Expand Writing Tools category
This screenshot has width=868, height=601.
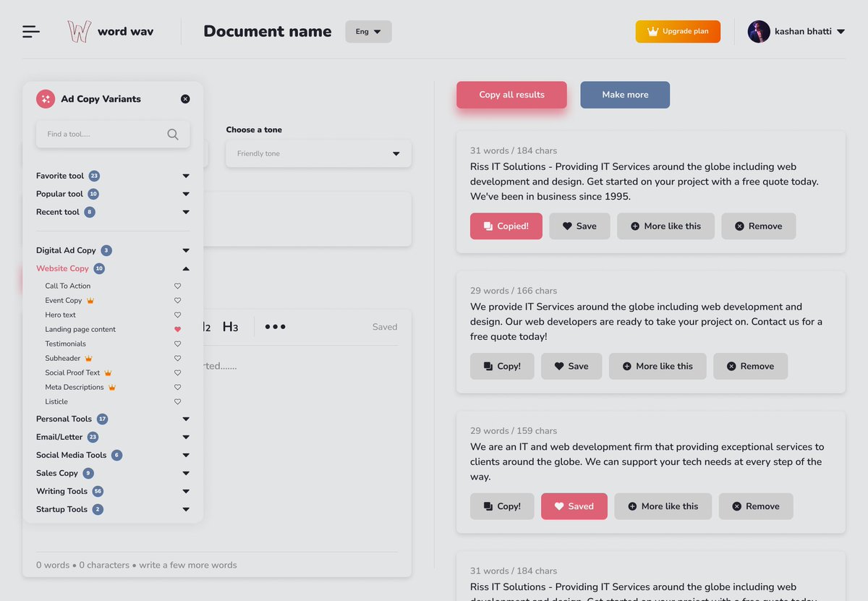(x=186, y=491)
